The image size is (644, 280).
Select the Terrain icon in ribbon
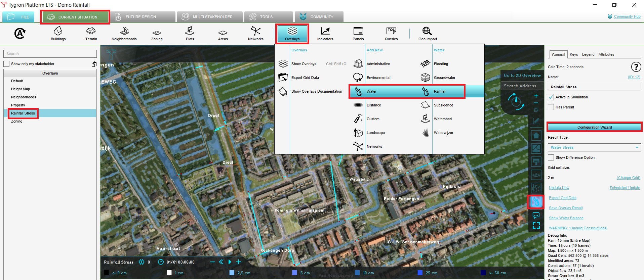click(x=91, y=34)
